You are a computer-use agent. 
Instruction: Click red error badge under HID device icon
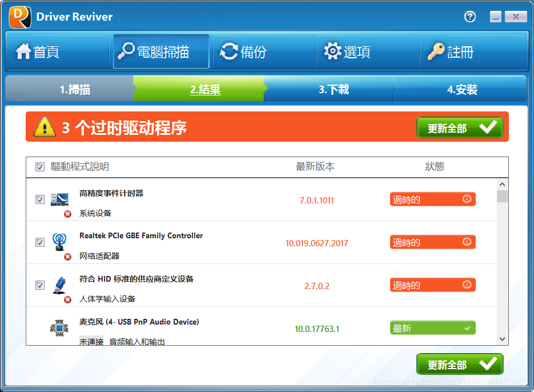coord(68,299)
